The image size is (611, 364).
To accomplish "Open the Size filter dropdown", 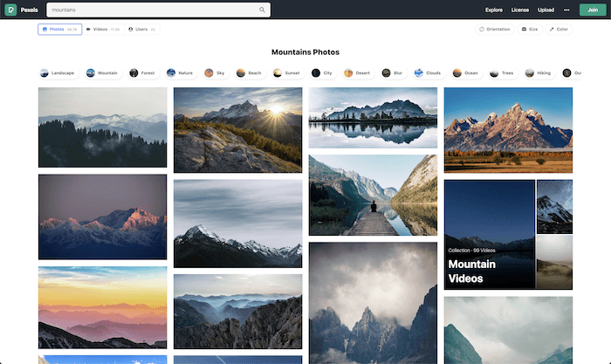I will [530, 29].
